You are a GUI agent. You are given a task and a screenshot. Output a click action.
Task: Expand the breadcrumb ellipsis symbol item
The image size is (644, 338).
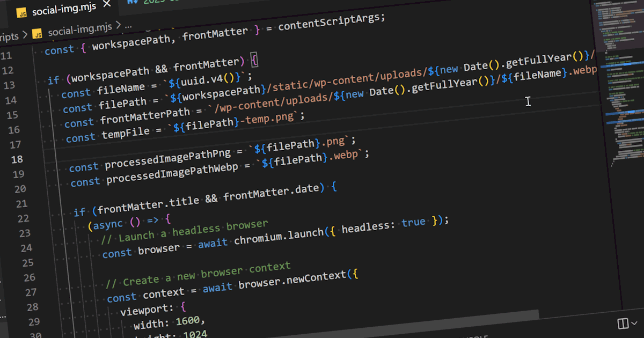coord(128,25)
